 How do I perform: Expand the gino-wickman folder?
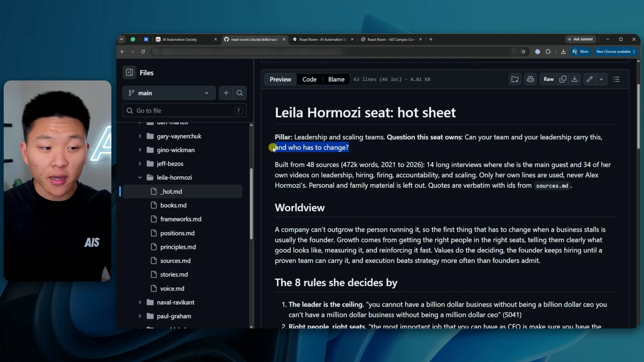coord(140,150)
